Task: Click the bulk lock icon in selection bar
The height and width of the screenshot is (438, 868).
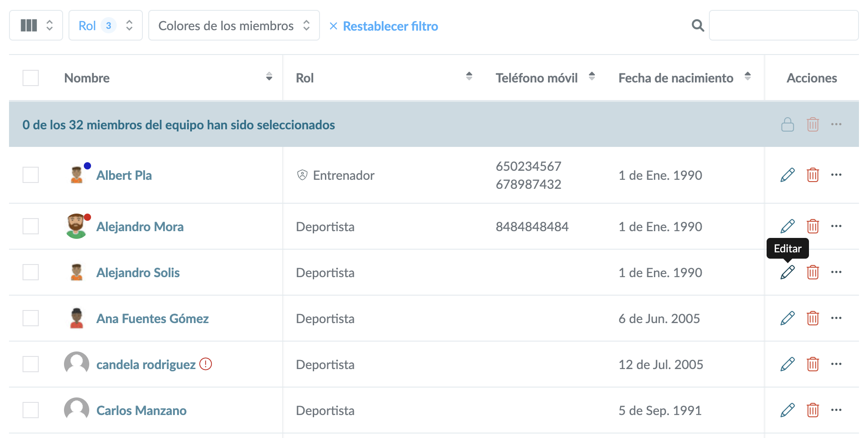Action: [787, 124]
